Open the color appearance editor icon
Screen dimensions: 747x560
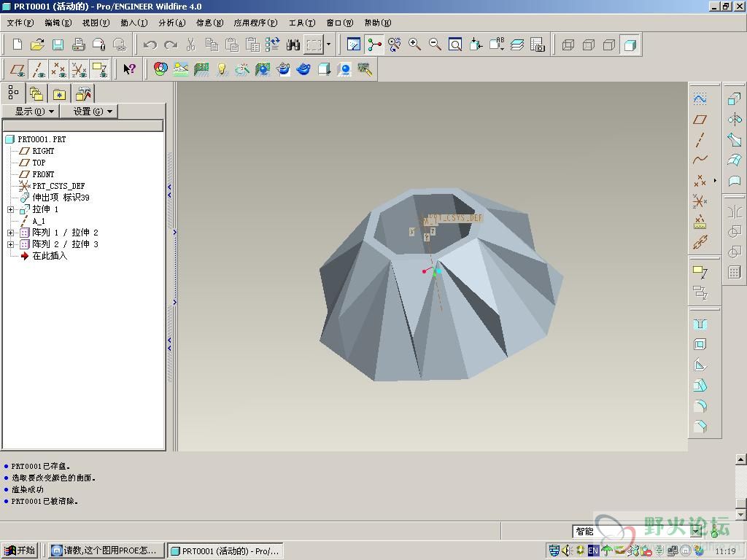160,69
